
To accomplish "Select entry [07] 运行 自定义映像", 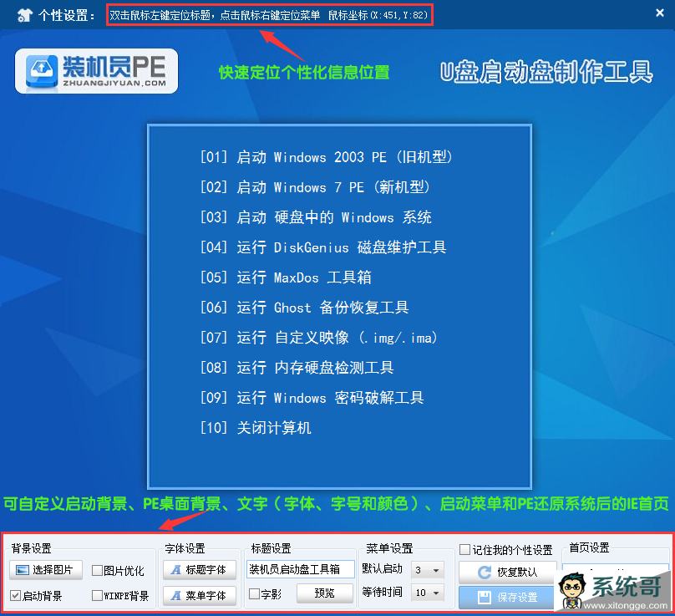I will [x=319, y=338].
